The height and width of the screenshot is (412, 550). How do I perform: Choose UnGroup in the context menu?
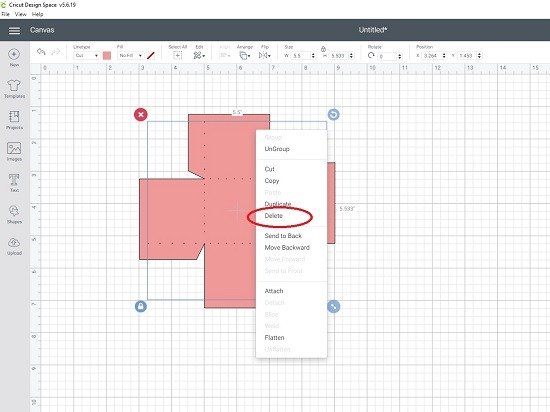tap(277, 149)
